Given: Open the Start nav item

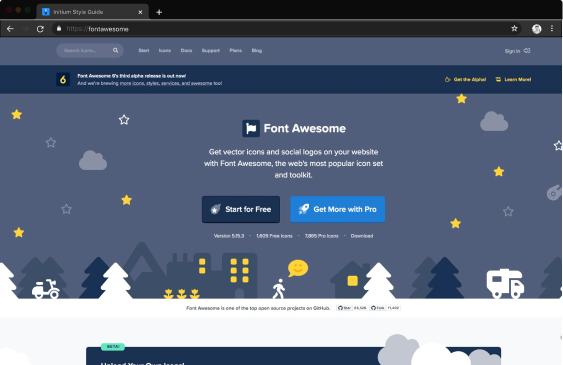Looking at the screenshot, I should [144, 51].
